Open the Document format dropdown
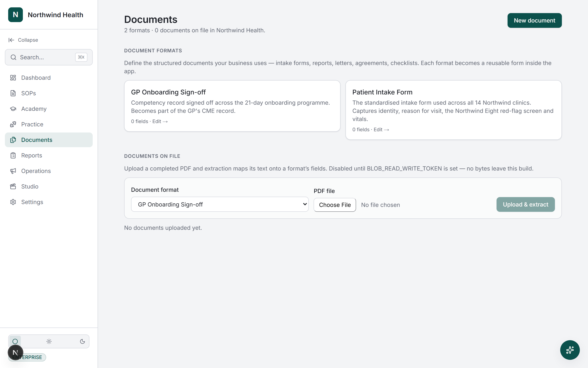588x368 pixels. click(220, 204)
